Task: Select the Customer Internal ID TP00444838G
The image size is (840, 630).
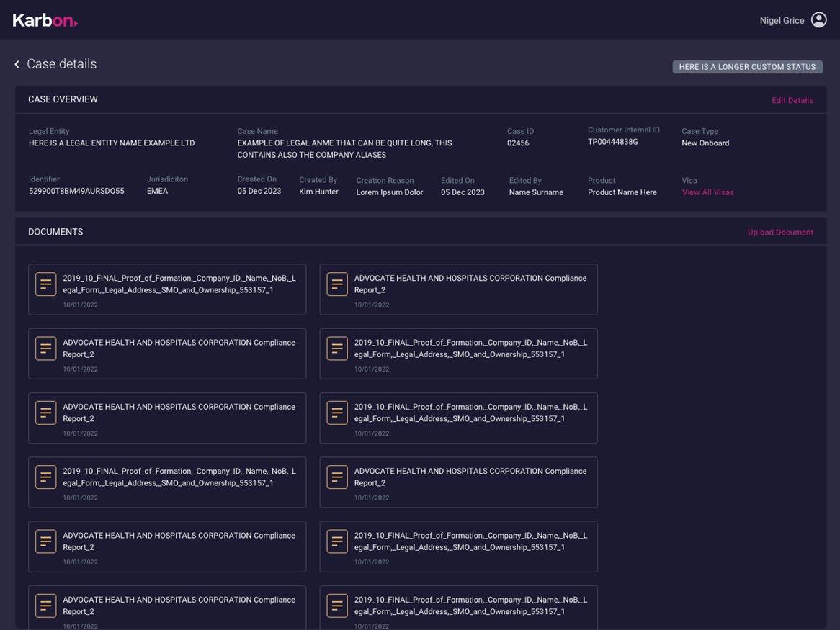Action: coord(613,142)
